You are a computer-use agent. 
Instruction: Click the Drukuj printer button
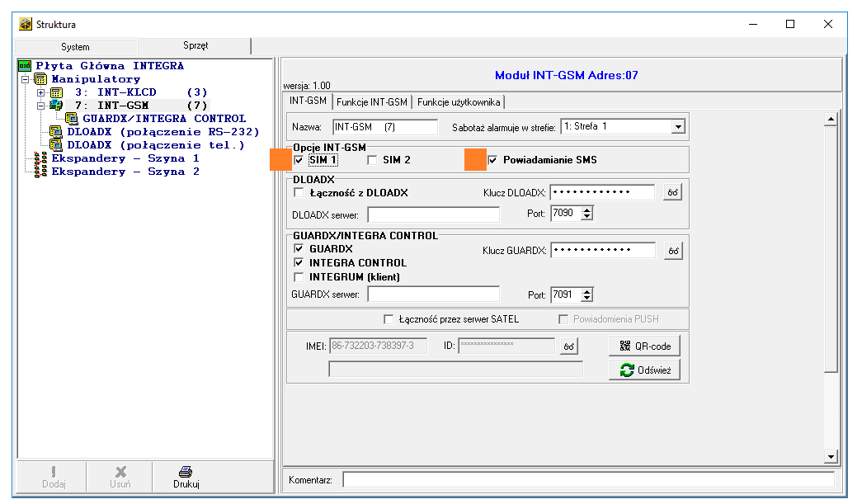click(186, 477)
